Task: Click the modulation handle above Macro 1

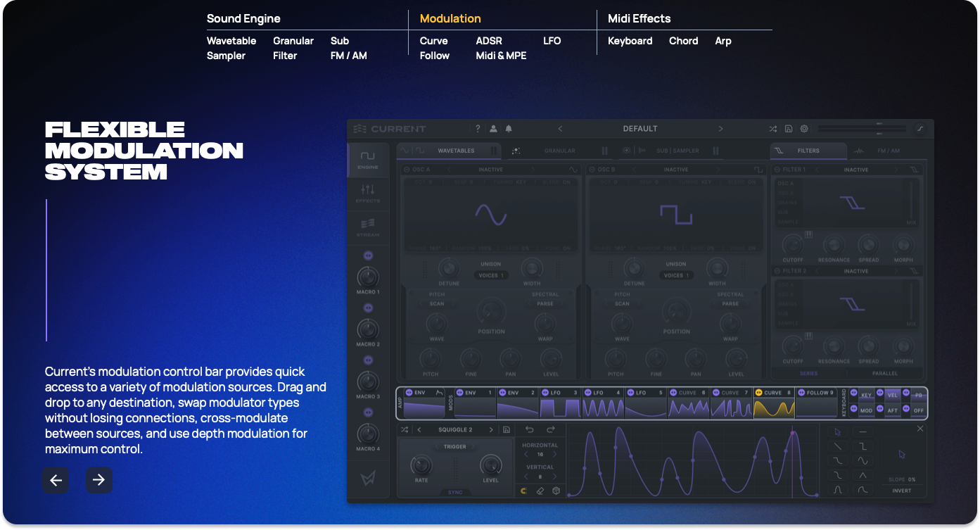Action: (367, 255)
